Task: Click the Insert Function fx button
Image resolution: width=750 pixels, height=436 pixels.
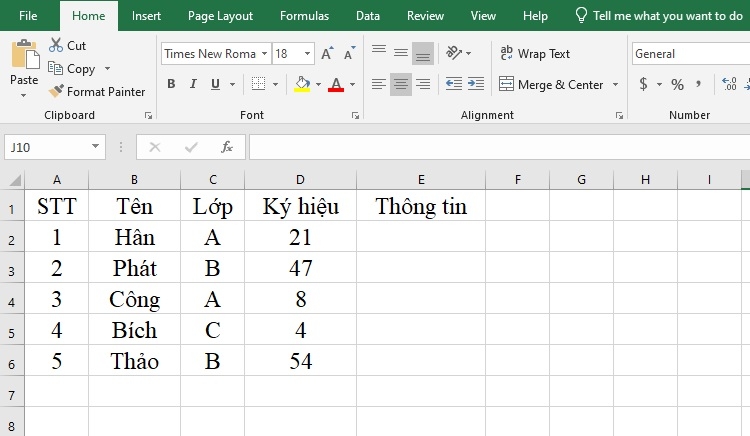Action: click(x=227, y=147)
